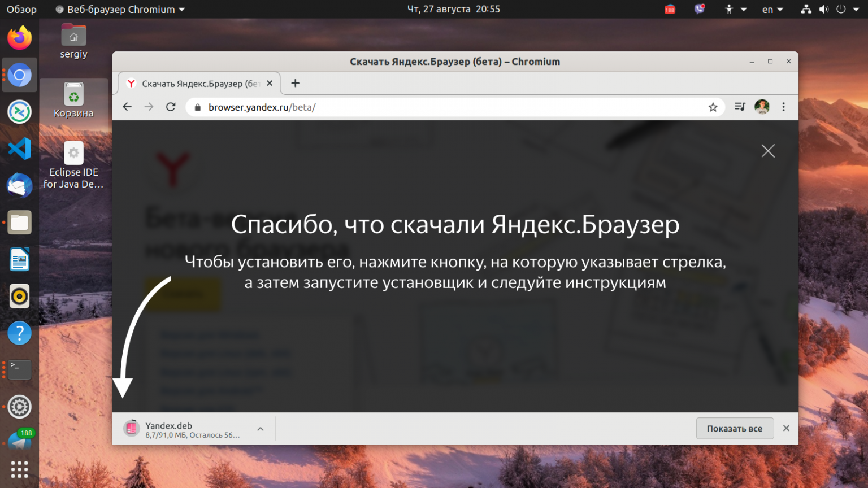The height and width of the screenshot is (488, 868).
Task: Select the Скачать Яндекс.Браузер tab
Action: click(x=192, y=83)
